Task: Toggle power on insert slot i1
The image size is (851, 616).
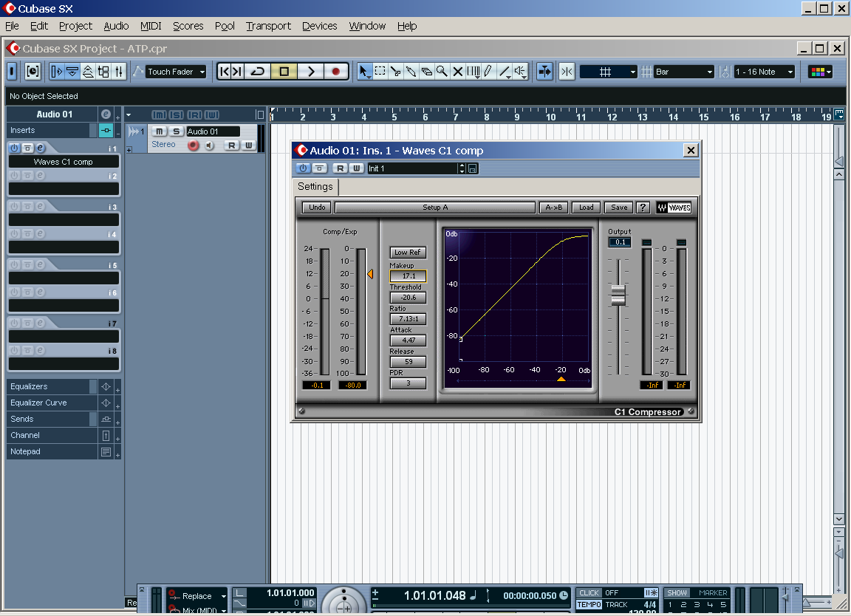Action: click(x=15, y=148)
